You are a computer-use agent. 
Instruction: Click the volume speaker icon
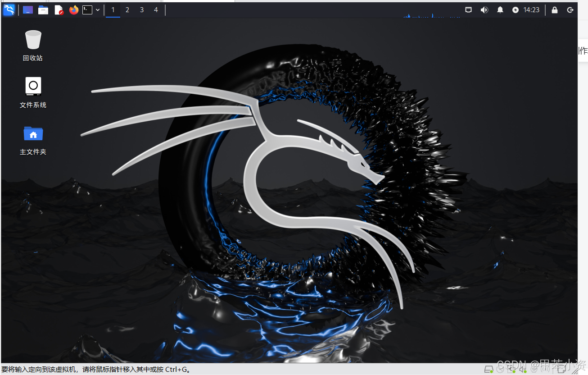point(484,10)
